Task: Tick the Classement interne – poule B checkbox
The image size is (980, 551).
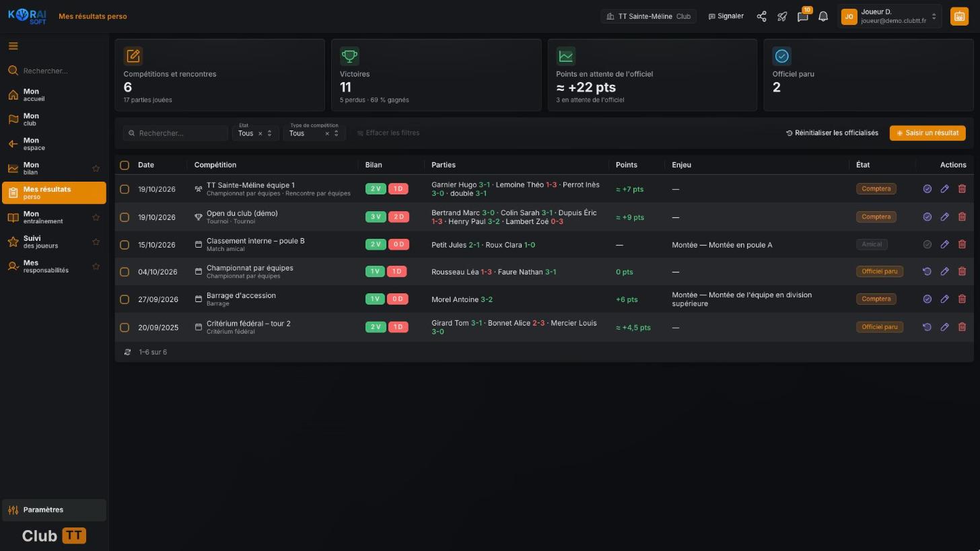Action: click(125, 245)
